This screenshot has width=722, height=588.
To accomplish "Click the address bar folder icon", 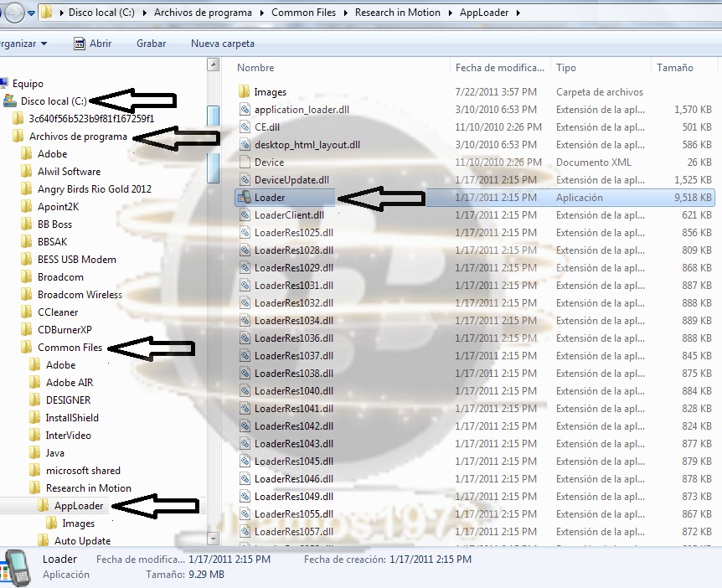I will click(47, 13).
